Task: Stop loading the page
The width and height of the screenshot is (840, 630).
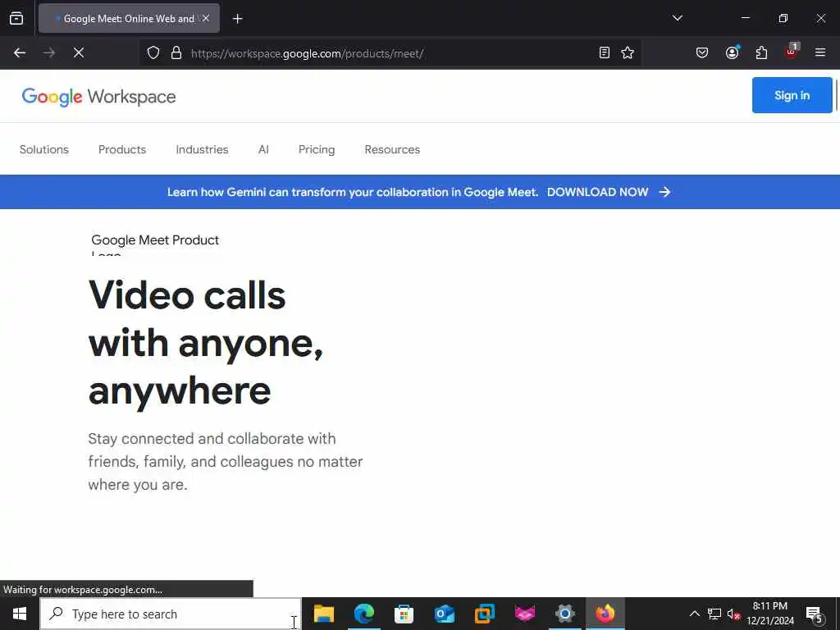Action: coord(79,52)
